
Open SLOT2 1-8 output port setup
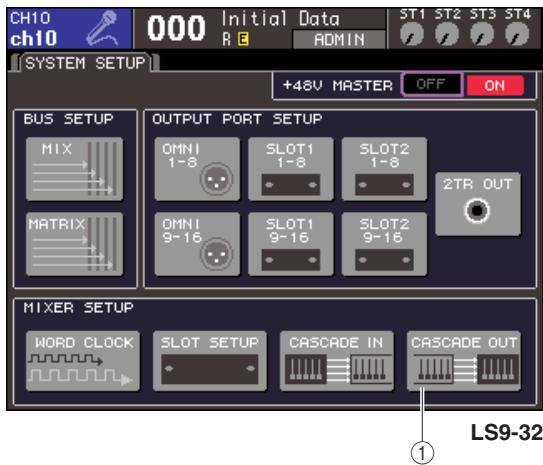tap(384, 169)
